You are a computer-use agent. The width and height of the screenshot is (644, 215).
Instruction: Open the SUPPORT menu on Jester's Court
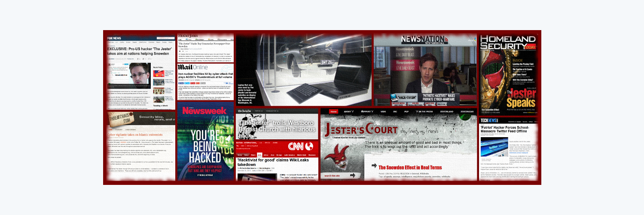click(x=368, y=111)
